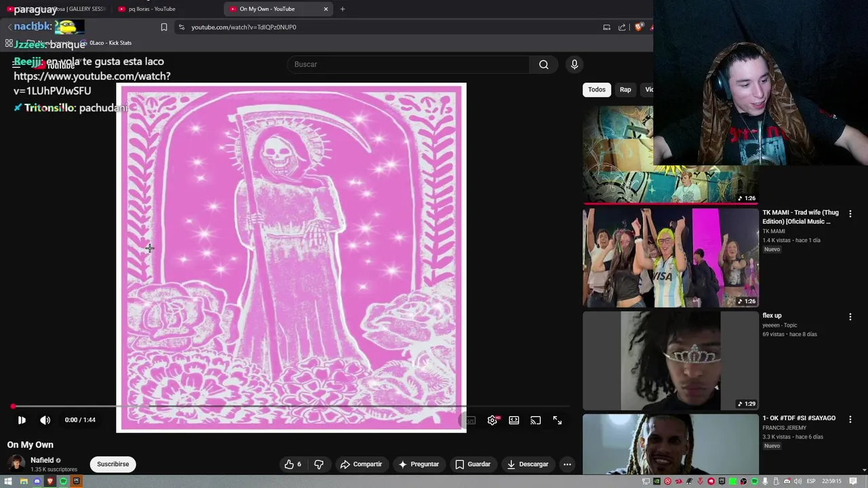This screenshot has height=488, width=868.
Task: Open Spotify from the taskbar
Action: pyautogui.click(x=63, y=481)
